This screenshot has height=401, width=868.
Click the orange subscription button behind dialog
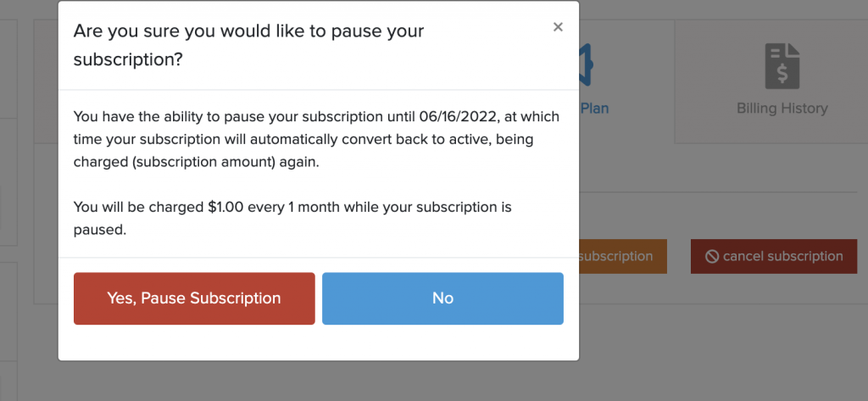click(x=622, y=256)
